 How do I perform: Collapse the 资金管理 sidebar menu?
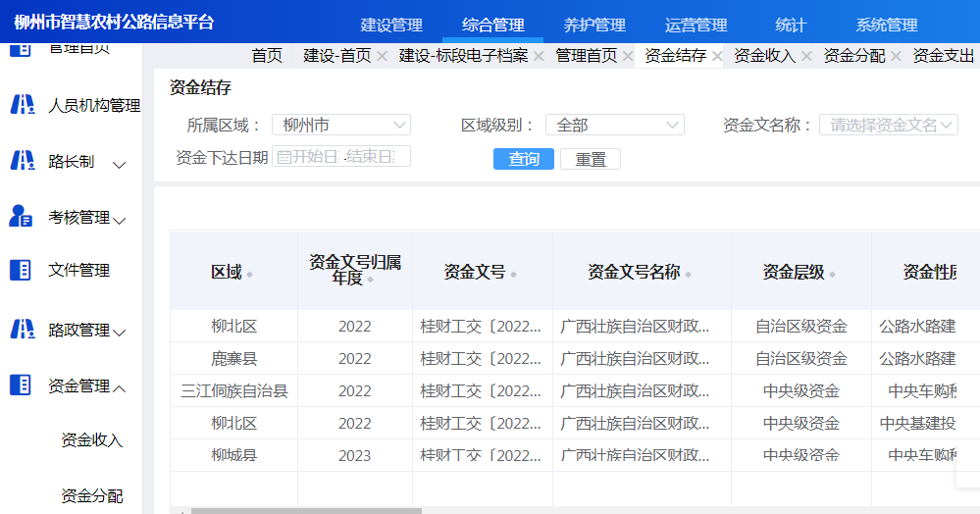coord(120,388)
